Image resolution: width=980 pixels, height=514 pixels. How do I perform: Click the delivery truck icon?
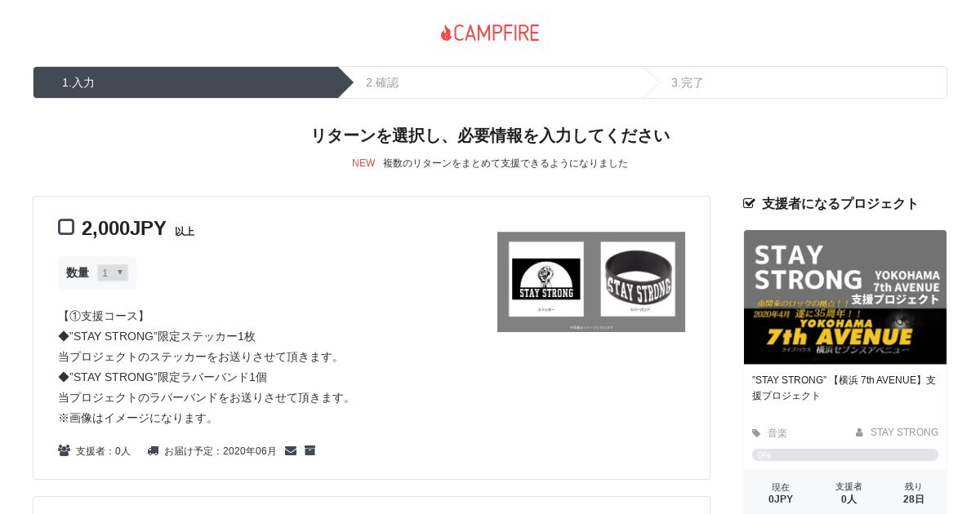point(153,450)
